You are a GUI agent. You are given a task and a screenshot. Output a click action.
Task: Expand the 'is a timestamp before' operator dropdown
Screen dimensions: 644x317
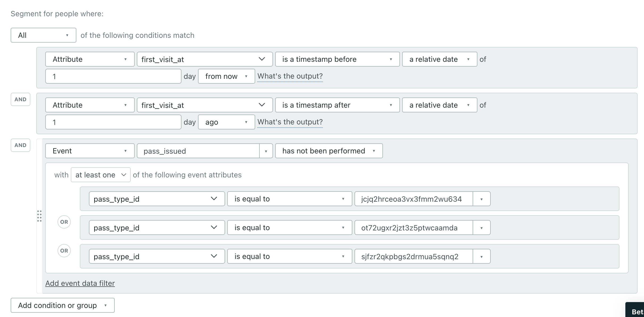pos(337,59)
